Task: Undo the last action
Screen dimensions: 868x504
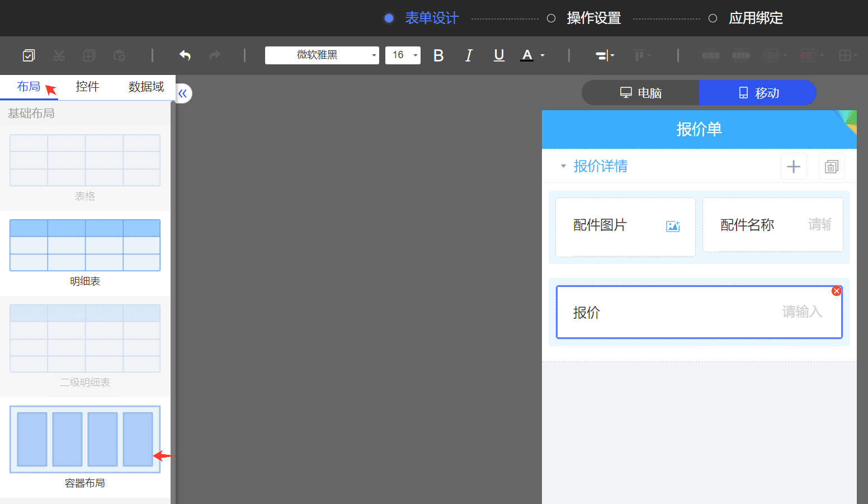Action: point(185,55)
